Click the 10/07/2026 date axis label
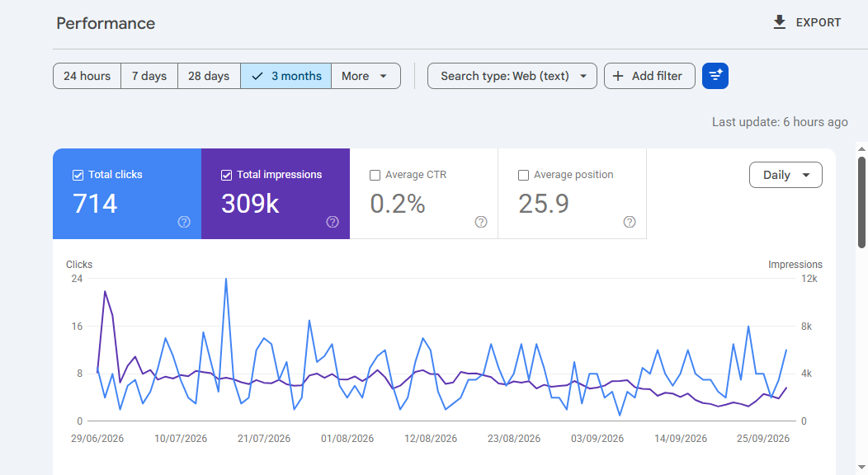This screenshot has height=475, width=868. coord(181,439)
